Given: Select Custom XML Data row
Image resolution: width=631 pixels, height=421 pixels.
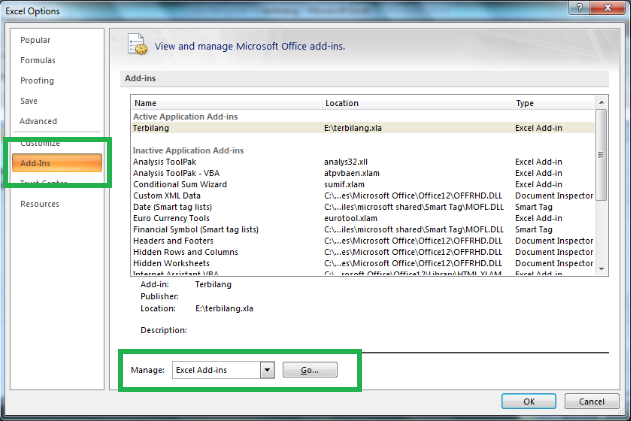Looking at the screenshot, I should coord(363,196).
